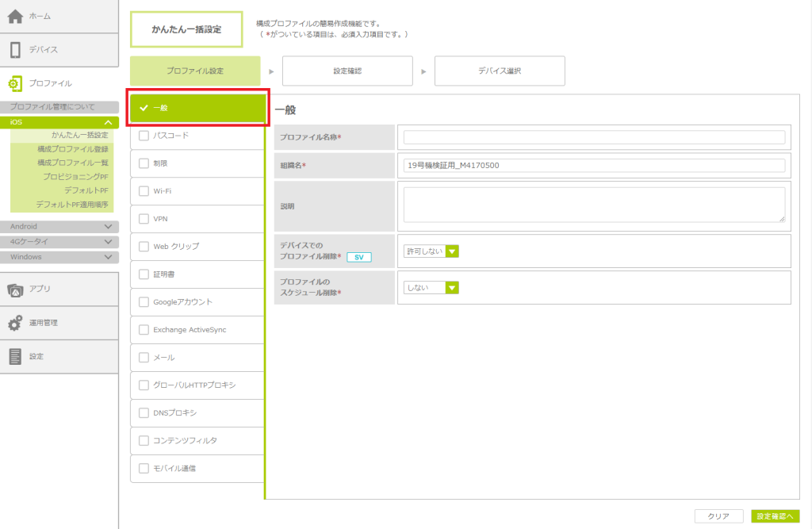Tick the VPN checkbox
This screenshot has width=812, height=529.
[x=144, y=219]
